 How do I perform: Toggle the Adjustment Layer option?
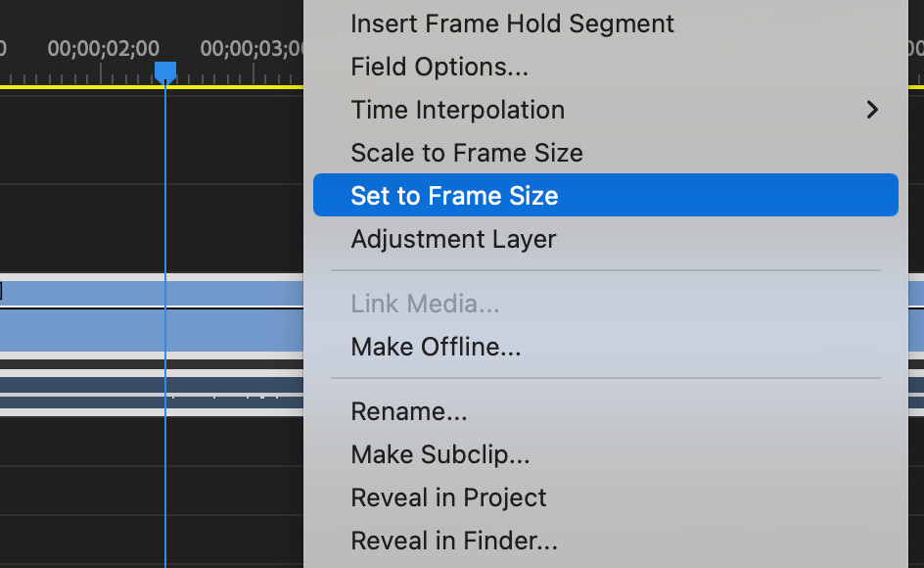(x=453, y=239)
